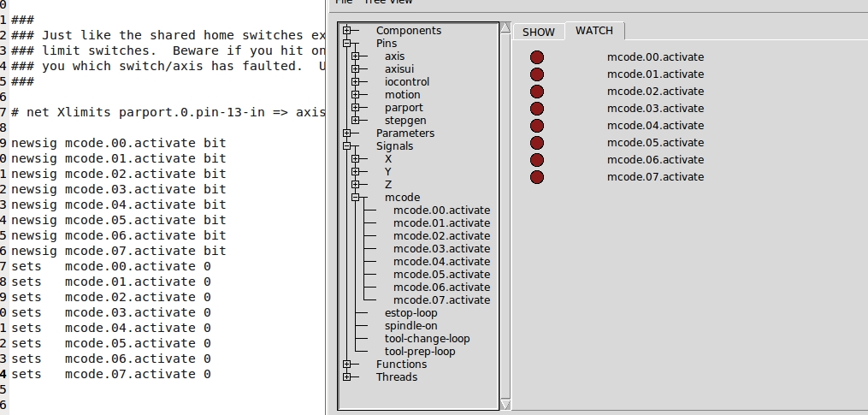
Task: Select mcode.00.activate in the signal tree
Action: tap(442, 210)
